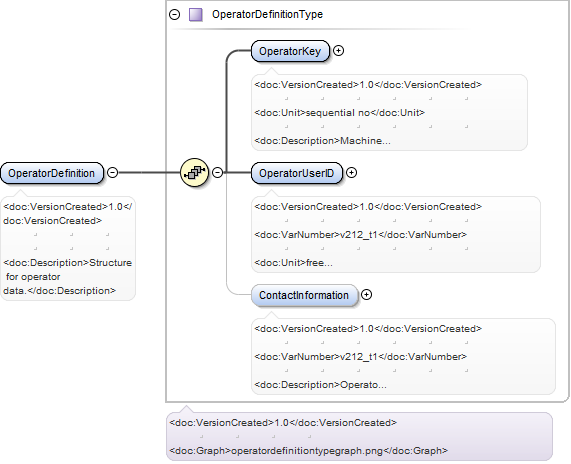This screenshot has width=571, height=464.
Task: Expand the OperatorUserID element
Action: (351, 172)
